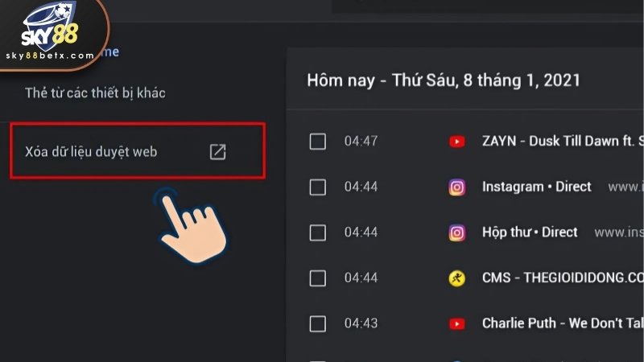Open the Instagram • Direct history link
The height and width of the screenshot is (362, 644).
pyautogui.click(x=536, y=187)
